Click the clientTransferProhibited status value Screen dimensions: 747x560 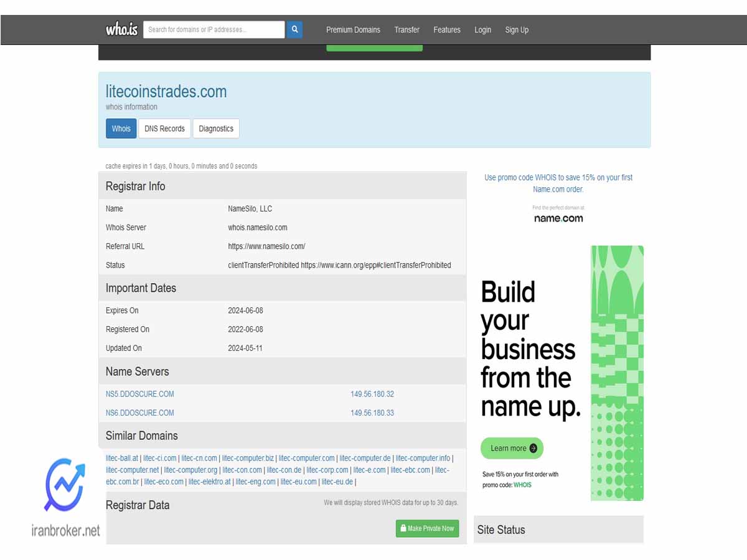(339, 264)
